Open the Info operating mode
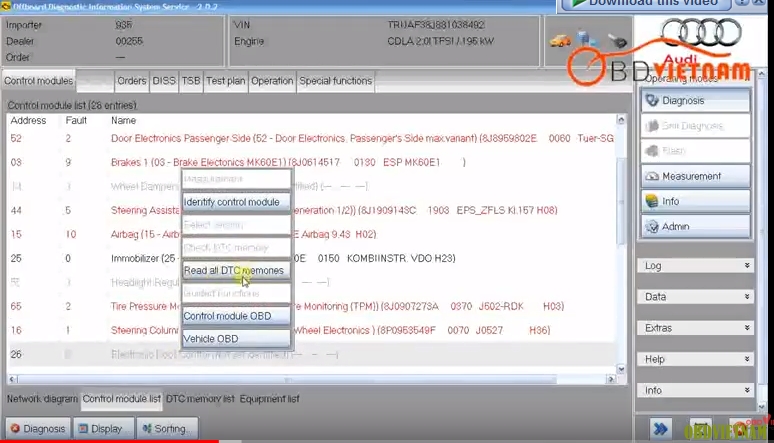The height and width of the screenshot is (443, 774). pos(696,201)
